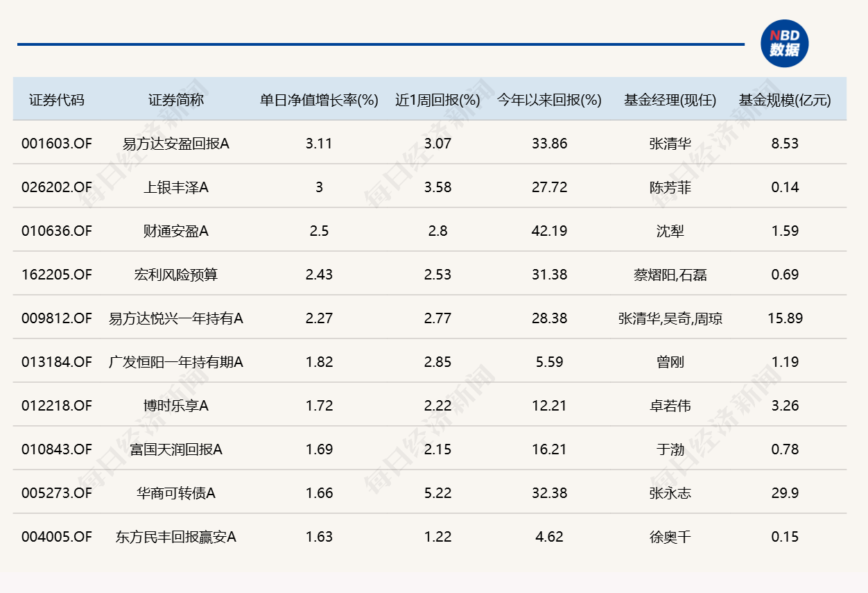Click managers 张清华,吴奇,周琼
The image size is (868, 593).
670,318
